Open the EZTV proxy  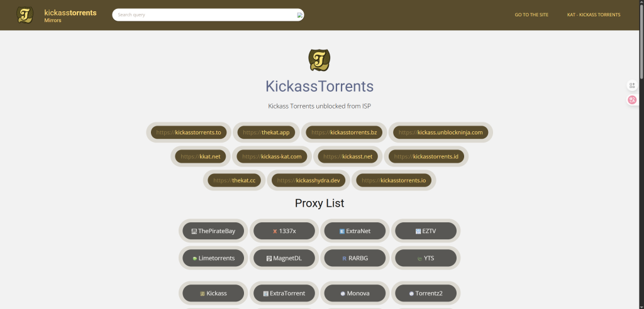pos(426,231)
